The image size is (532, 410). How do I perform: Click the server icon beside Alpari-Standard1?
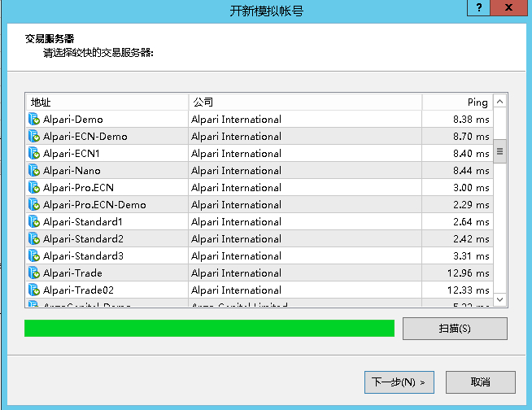34,221
